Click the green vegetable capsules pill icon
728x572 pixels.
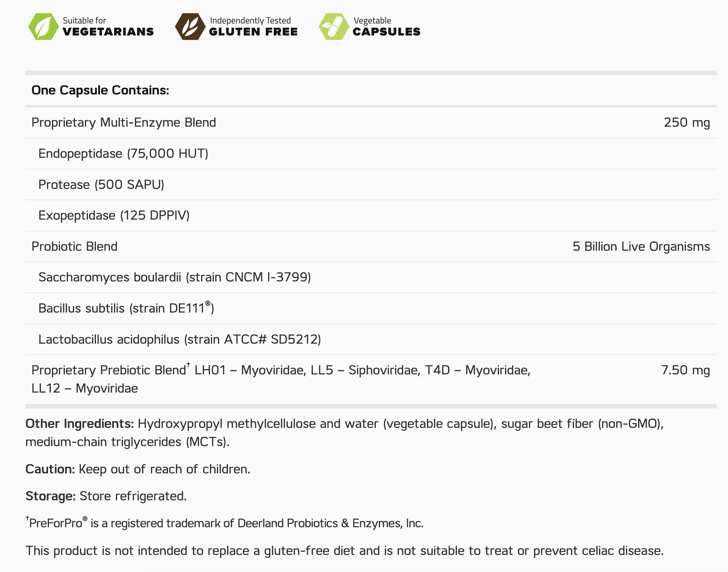334,27
